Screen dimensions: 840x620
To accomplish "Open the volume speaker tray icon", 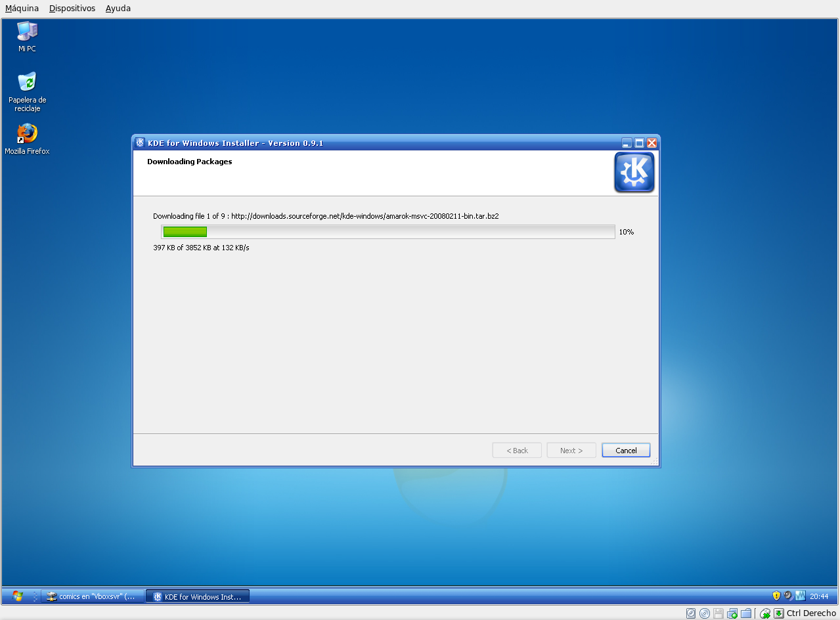I will coord(788,596).
